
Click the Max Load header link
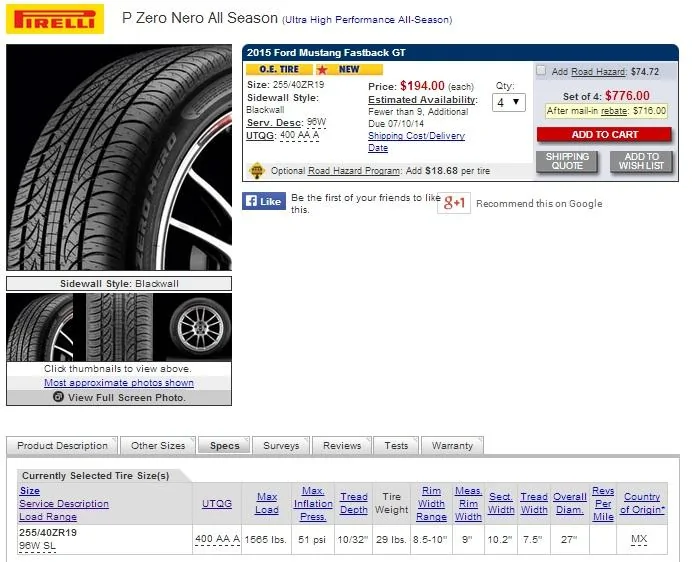click(x=267, y=503)
